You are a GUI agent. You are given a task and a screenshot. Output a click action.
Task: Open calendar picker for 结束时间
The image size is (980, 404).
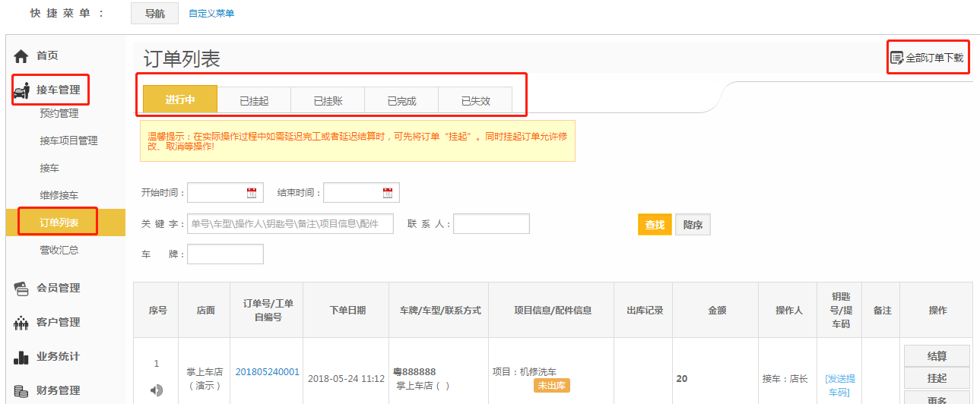[x=388, y=193]
